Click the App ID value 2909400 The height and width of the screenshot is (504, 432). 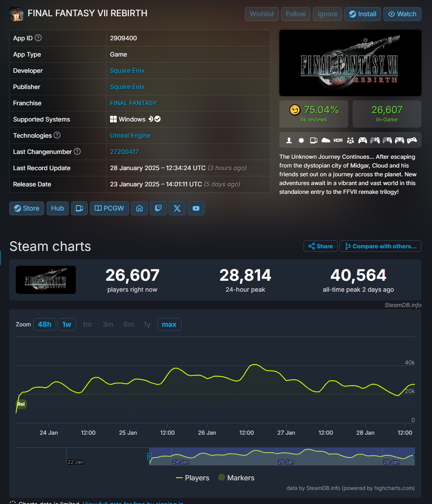[x=123, y=38]
